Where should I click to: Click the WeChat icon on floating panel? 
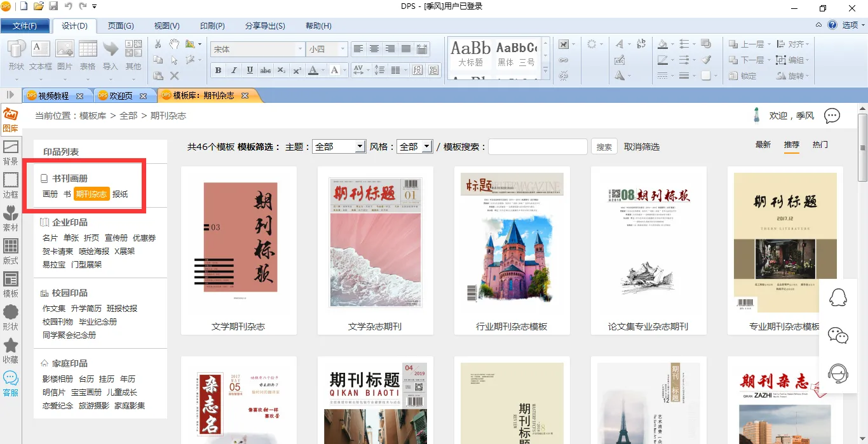(838, 335)
